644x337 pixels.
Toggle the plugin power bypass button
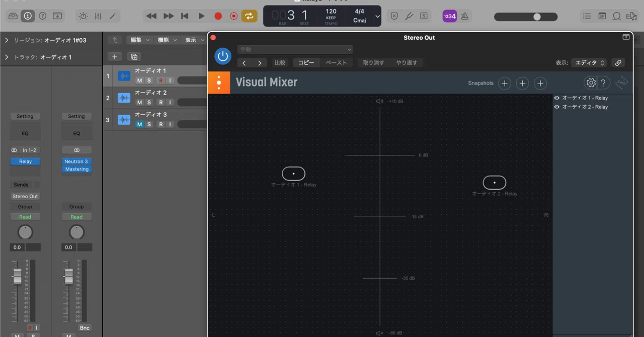coord(223,56)
